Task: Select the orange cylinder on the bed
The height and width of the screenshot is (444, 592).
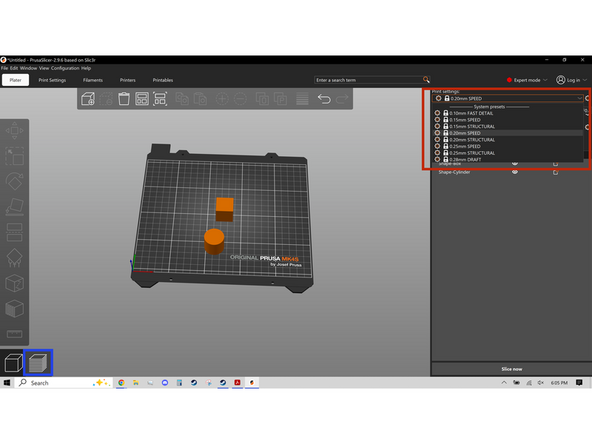Action: tap(214, 241)
